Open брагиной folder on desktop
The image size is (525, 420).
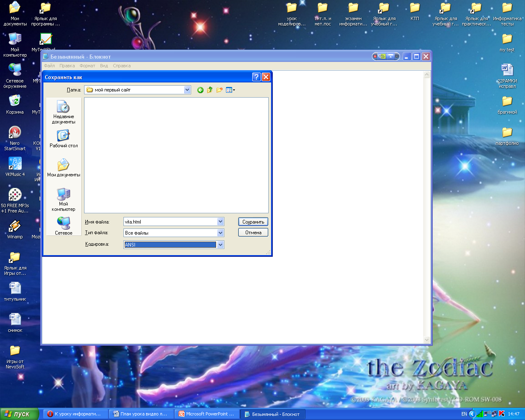[507, 105]
